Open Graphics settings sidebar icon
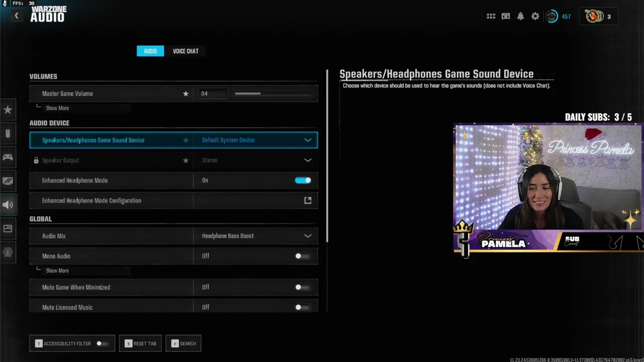 click(8, 181)
